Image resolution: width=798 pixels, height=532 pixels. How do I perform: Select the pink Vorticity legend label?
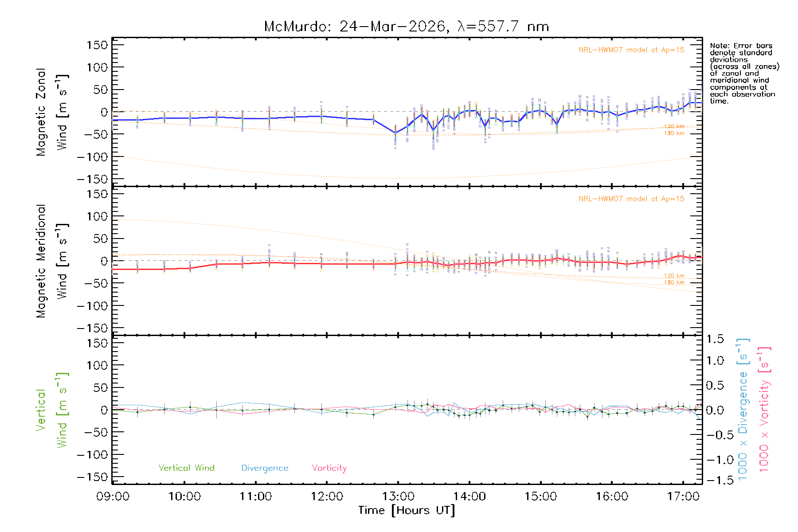(x=329, y=468)
